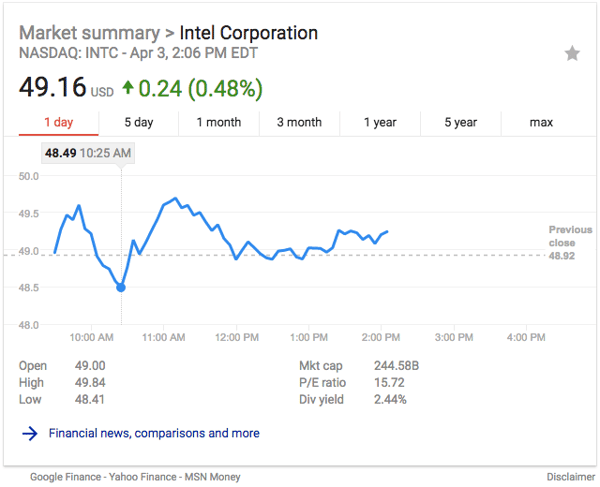Click the blue data point on chart

(x=121, y=287)
